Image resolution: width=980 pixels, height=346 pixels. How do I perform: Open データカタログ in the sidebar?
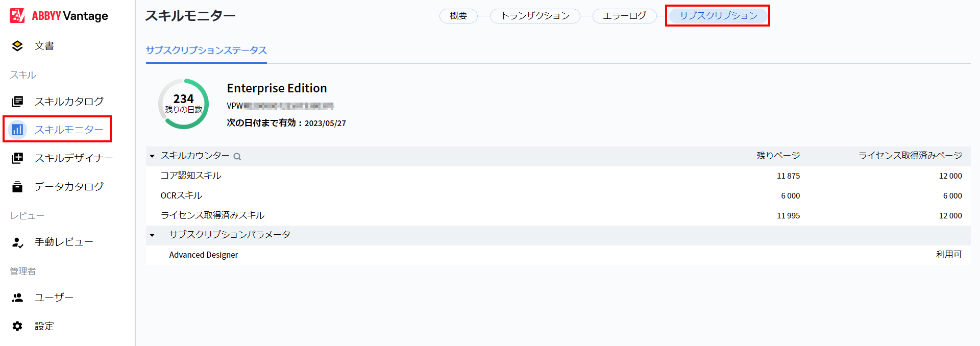point(69,187)
